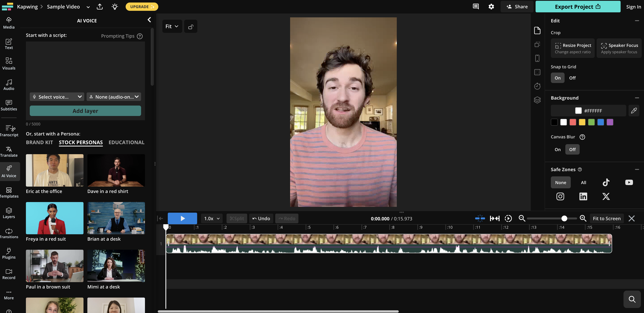Click the canvas lock icon

tap(191, 26)
